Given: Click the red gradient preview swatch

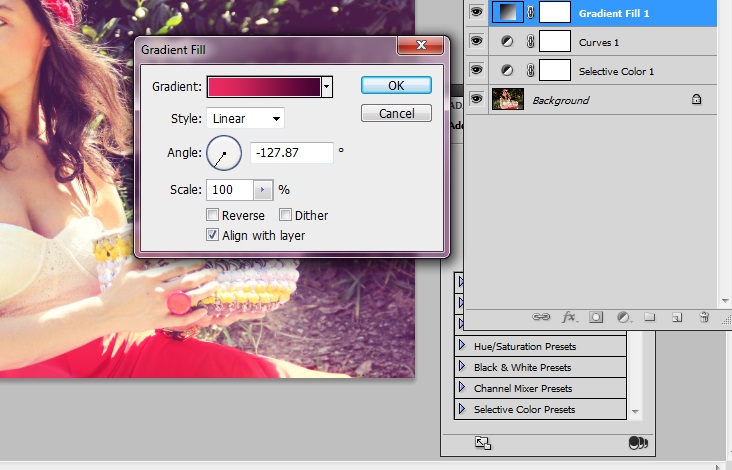Looking at the screenshot, I should (x=263, y=87).
